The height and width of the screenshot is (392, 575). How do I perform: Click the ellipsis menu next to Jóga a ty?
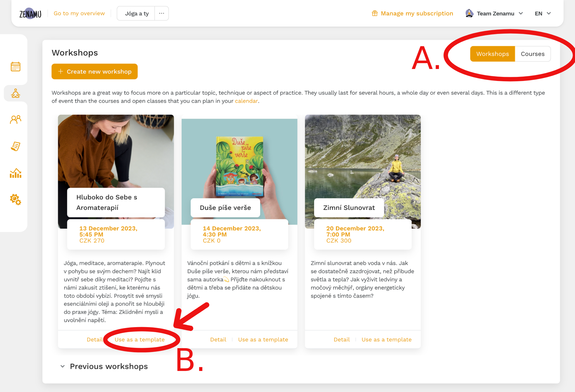pyautogui.click(x=162, y=13)
